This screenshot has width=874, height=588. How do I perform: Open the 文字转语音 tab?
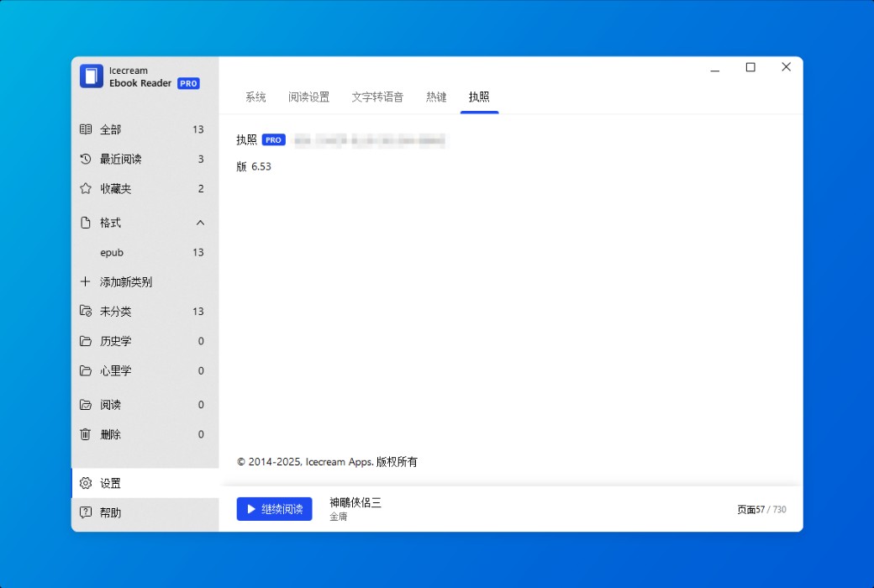tap(376, 97)
